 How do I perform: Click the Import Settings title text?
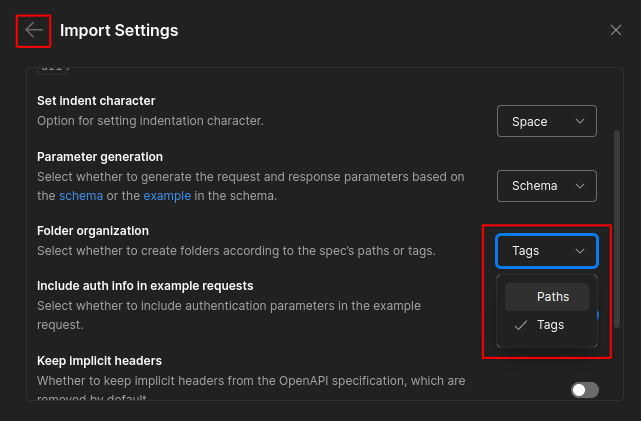(x=119, y=30)
